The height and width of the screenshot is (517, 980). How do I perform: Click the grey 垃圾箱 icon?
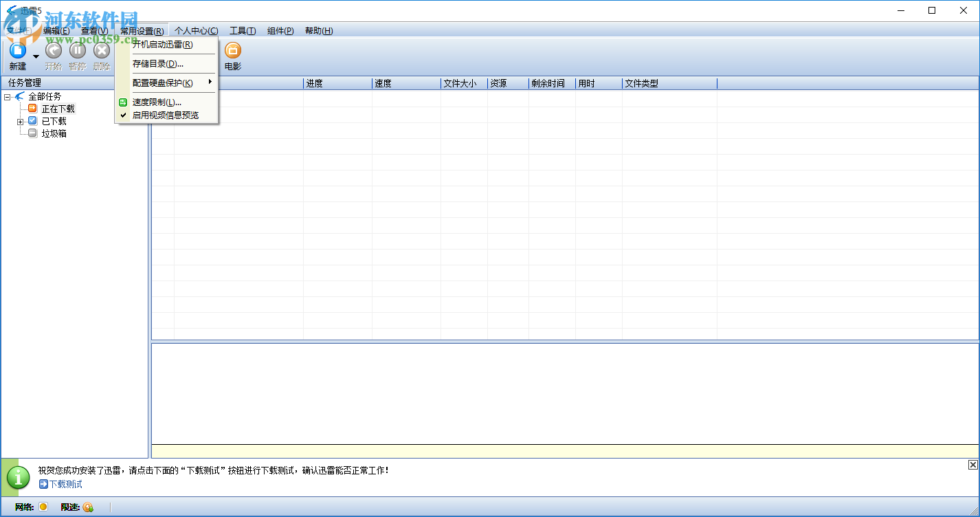[32, 133]
